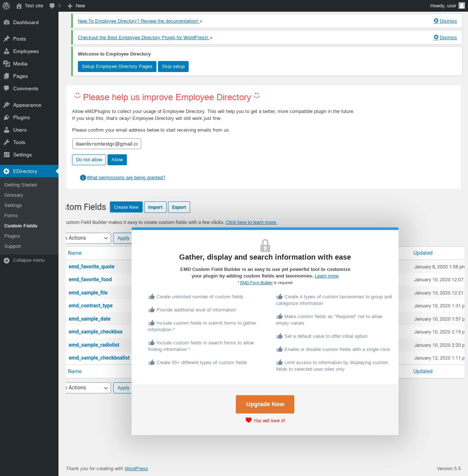Click the Plugins plug icon
Image resolution: width=468 pixels, height=476 pixels.
click(7, 117)
